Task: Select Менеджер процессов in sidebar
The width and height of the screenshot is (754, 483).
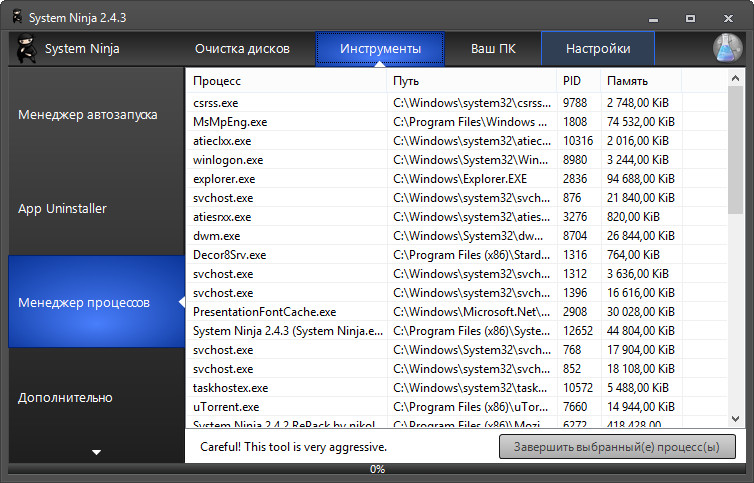Action: pos(96,302)
